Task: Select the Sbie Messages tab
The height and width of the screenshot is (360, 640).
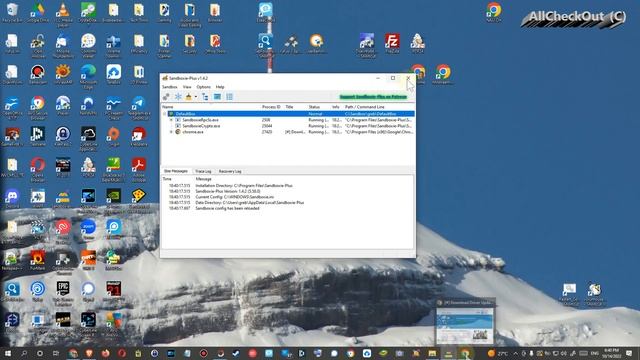Action: click(x=176, y=171)
